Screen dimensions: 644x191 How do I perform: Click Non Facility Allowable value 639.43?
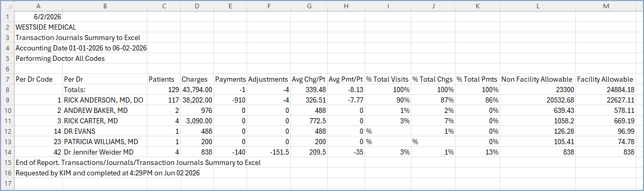pyautogui.click(x=538, y=110)
